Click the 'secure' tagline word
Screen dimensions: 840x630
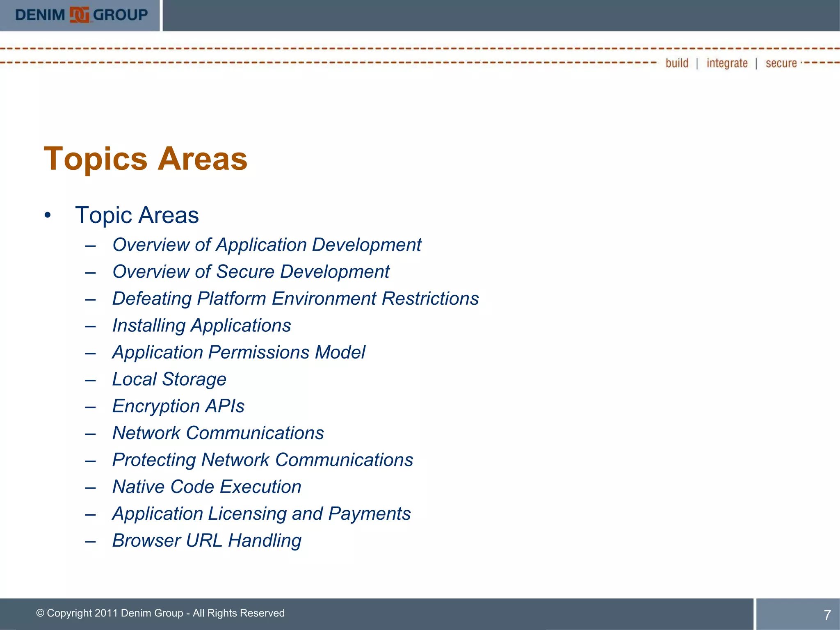pos(781,64)
